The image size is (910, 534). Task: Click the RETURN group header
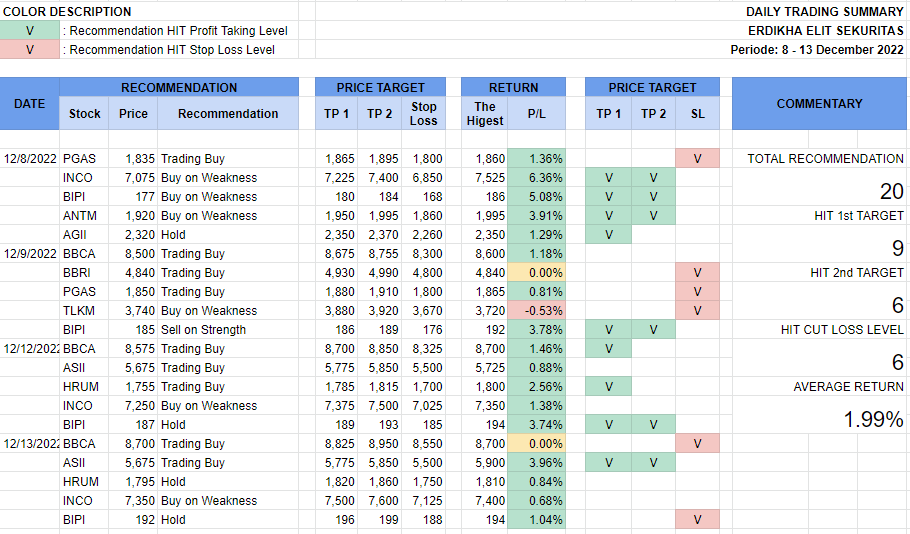(x=513, y=88)
